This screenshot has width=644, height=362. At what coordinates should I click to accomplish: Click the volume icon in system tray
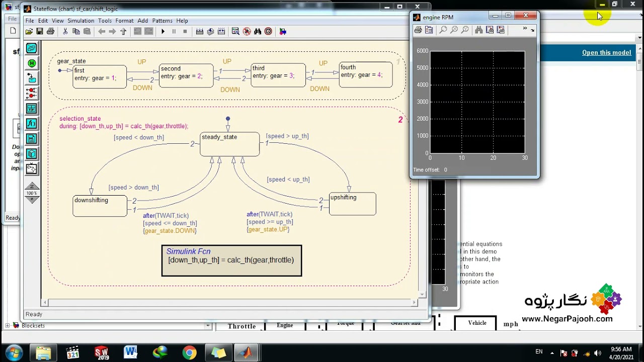tap(598, 353)
